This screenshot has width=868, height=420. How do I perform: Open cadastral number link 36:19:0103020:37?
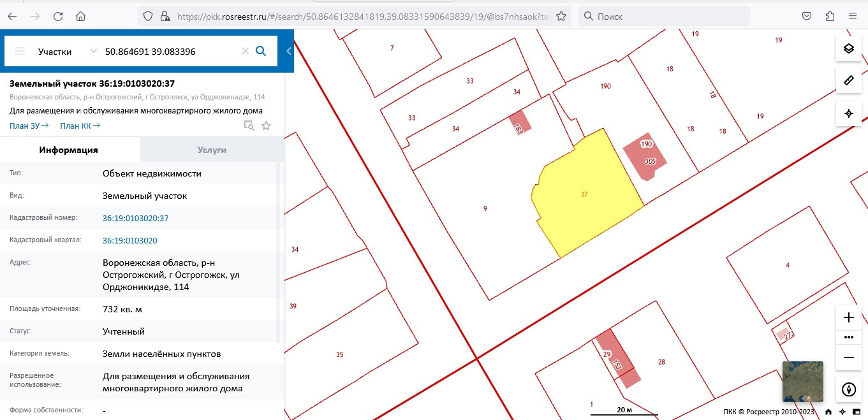(x=136, y=218)
